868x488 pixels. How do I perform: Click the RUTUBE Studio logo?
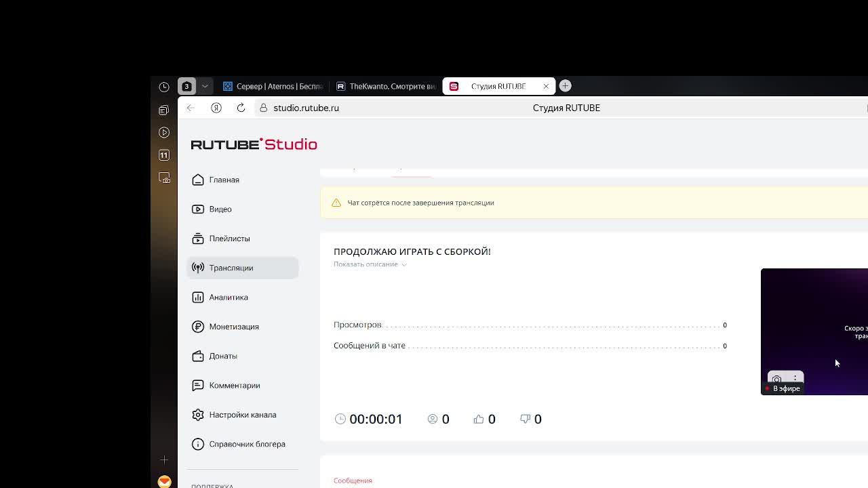coord(254,144)
